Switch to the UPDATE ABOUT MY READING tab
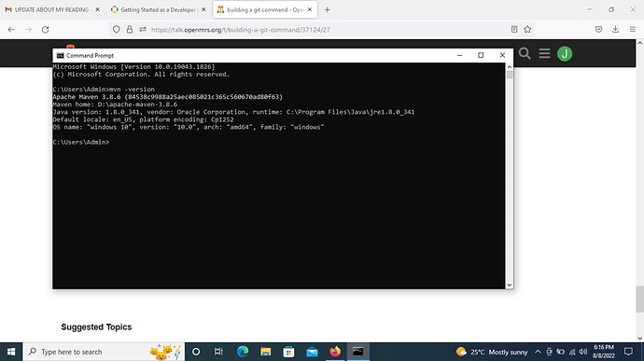Screen dimensions: 644x361 (51, 9)
